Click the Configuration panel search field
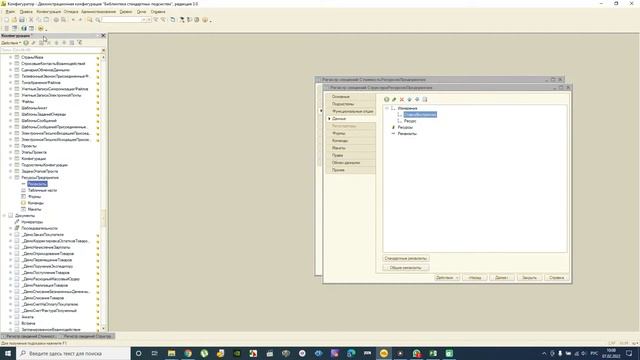 coord(51,50)
